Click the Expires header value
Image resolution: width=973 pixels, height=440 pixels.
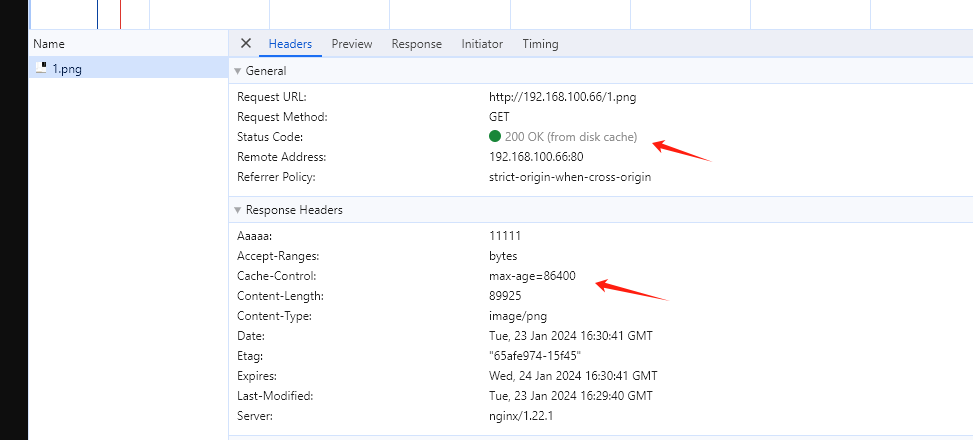[572, 376]
